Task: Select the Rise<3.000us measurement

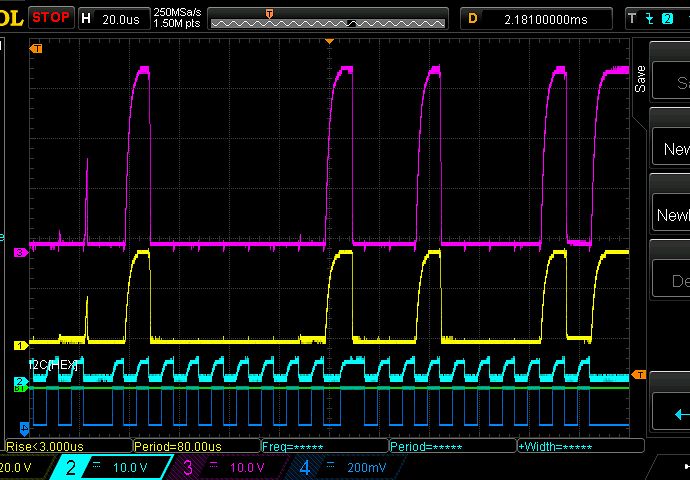Action: [x=69, y=447]
